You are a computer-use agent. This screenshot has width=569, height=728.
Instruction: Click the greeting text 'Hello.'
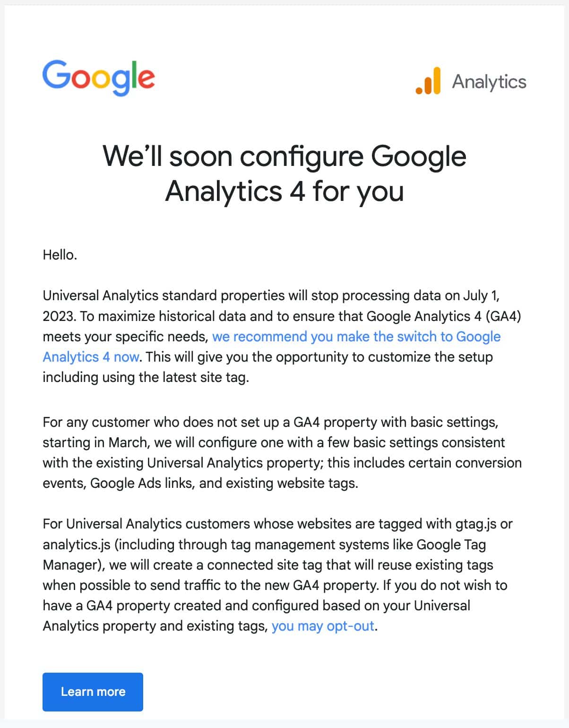pos(60,253)
